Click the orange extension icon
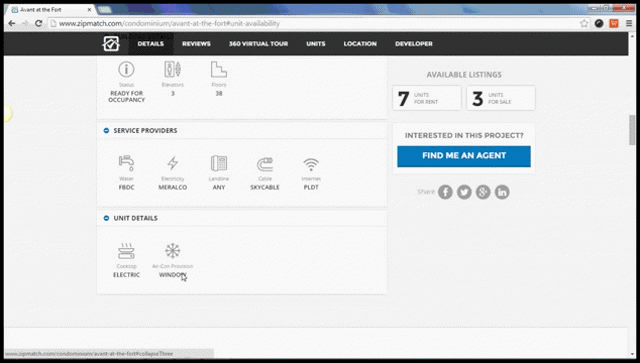This screenshot has width=640, height=363. [x=614, y=23]
